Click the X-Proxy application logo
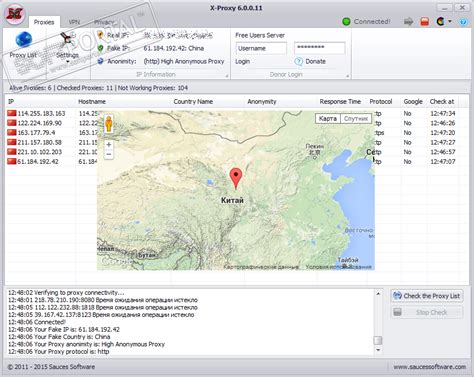 click(x=15, y=14)
